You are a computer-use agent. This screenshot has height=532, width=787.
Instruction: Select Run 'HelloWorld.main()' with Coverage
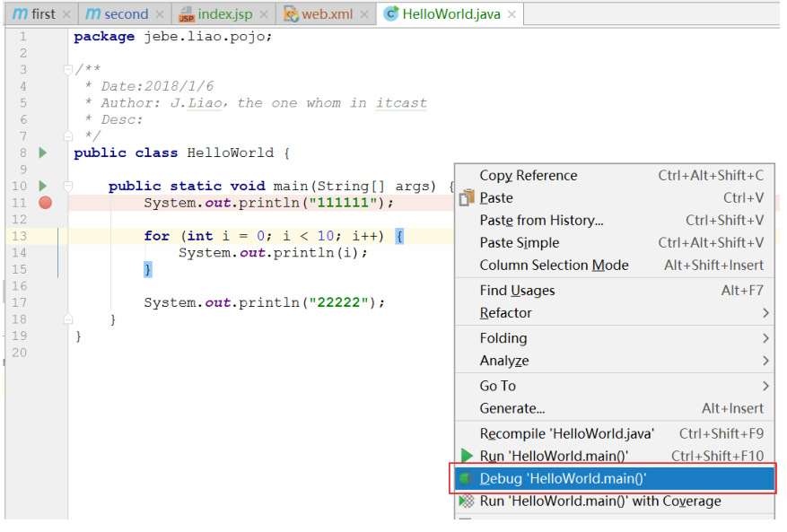pyautogui.click(x=615, y=501)
